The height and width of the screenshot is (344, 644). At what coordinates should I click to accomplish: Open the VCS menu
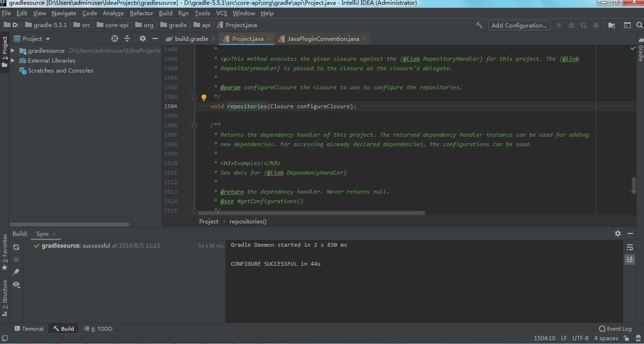pyautogui.click(x=221, y=13)
